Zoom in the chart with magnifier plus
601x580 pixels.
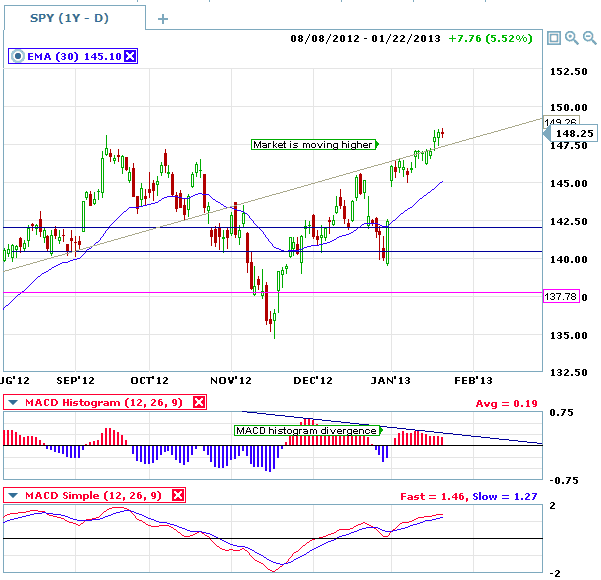(x=571, y=38)
